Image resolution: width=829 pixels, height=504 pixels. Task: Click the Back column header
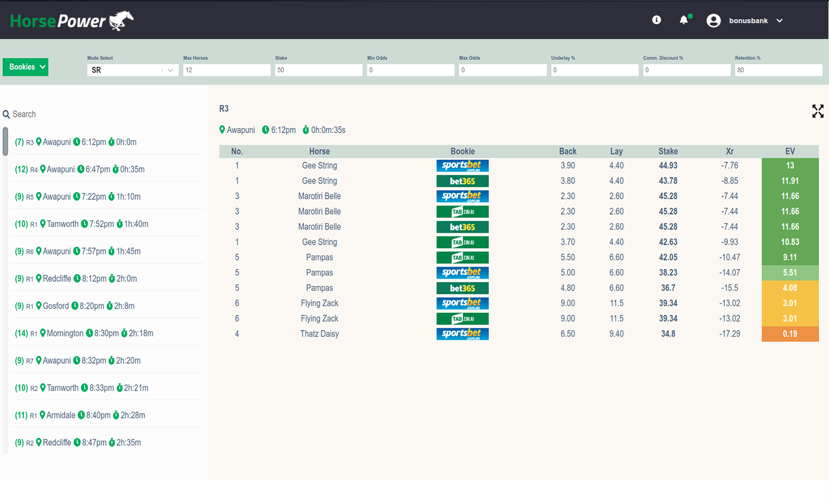pos(568,151)
